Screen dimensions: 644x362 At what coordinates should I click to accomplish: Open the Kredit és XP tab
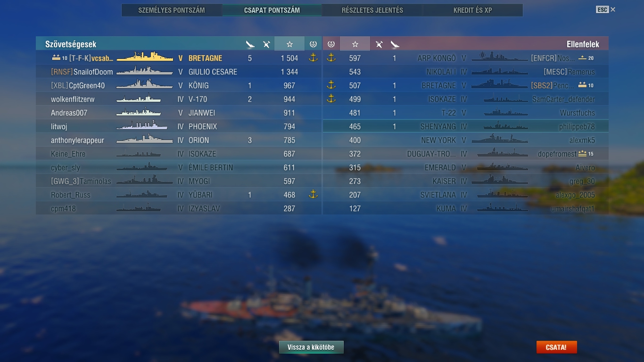point(472,10)
